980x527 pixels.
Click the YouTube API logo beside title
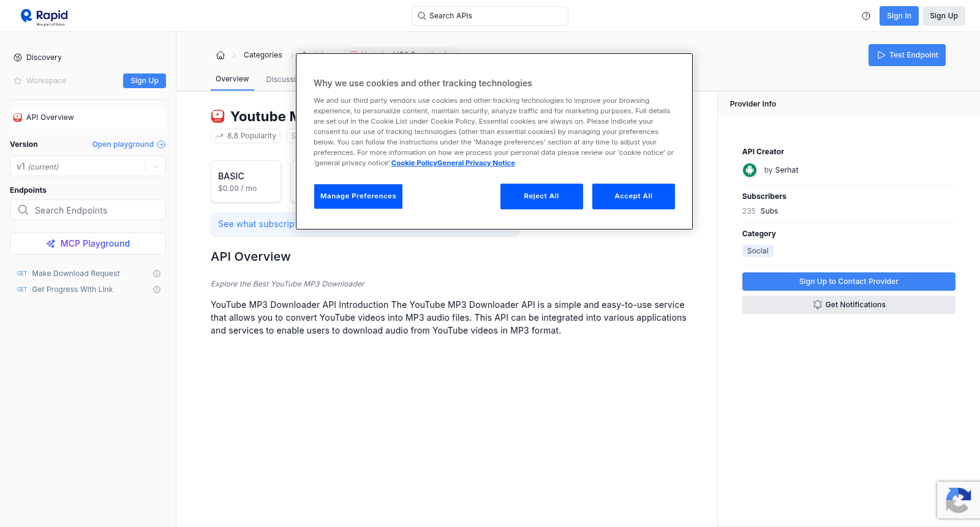[x=217, y=116]
